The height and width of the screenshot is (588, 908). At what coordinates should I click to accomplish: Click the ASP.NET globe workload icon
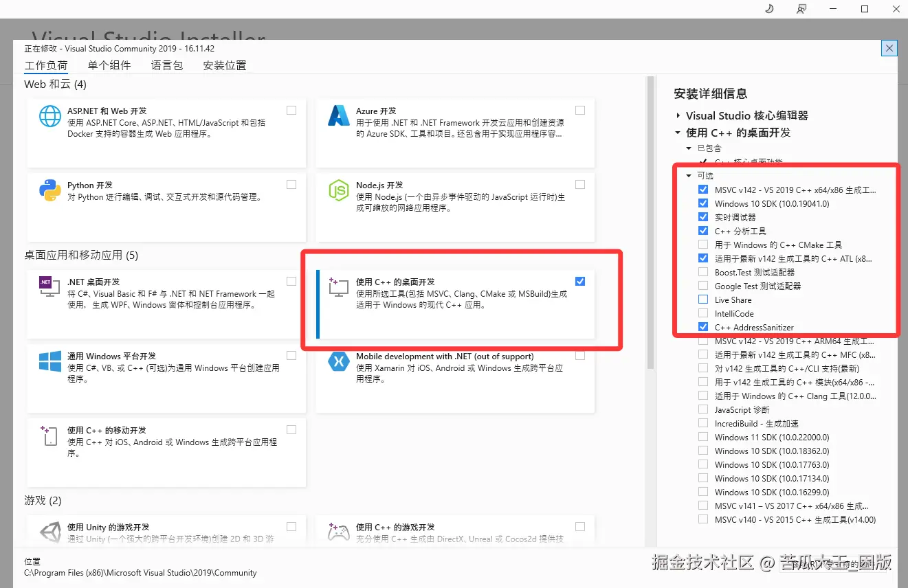(50, 116)
